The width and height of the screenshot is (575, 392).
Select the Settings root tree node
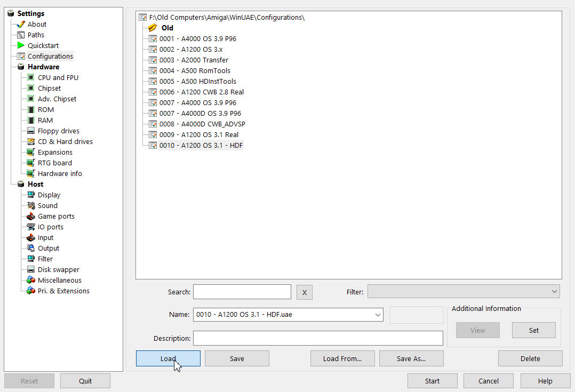31,13
